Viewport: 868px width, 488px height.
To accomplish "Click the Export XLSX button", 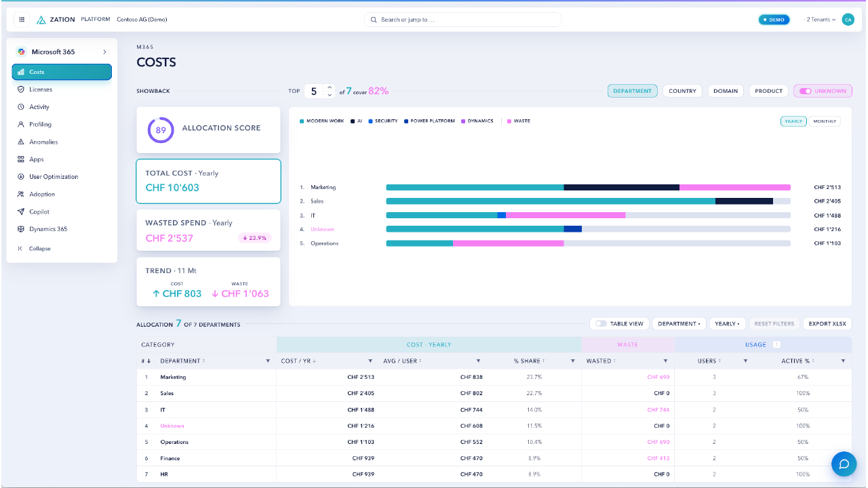I will 827,324.
